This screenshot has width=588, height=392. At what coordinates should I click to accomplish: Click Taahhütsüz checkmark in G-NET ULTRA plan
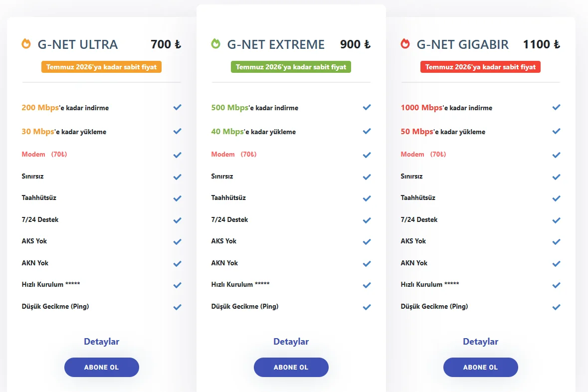[x=177, y=198]
